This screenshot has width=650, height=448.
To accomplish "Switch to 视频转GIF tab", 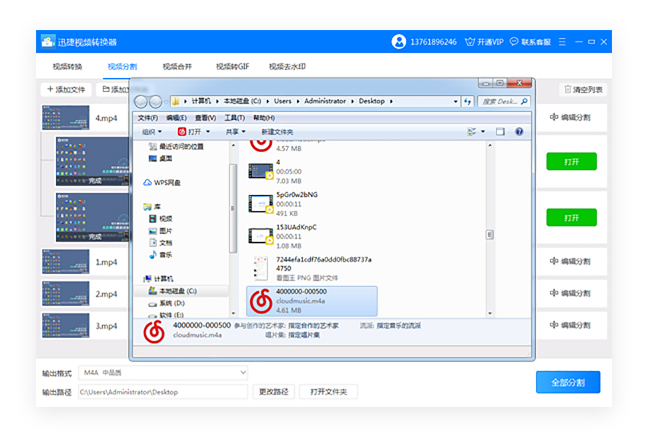I will (233, 66).
